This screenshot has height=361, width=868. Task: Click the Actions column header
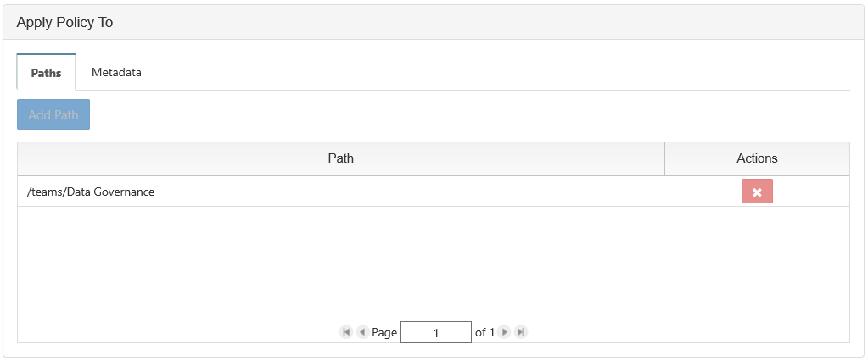tap(757, 158)
